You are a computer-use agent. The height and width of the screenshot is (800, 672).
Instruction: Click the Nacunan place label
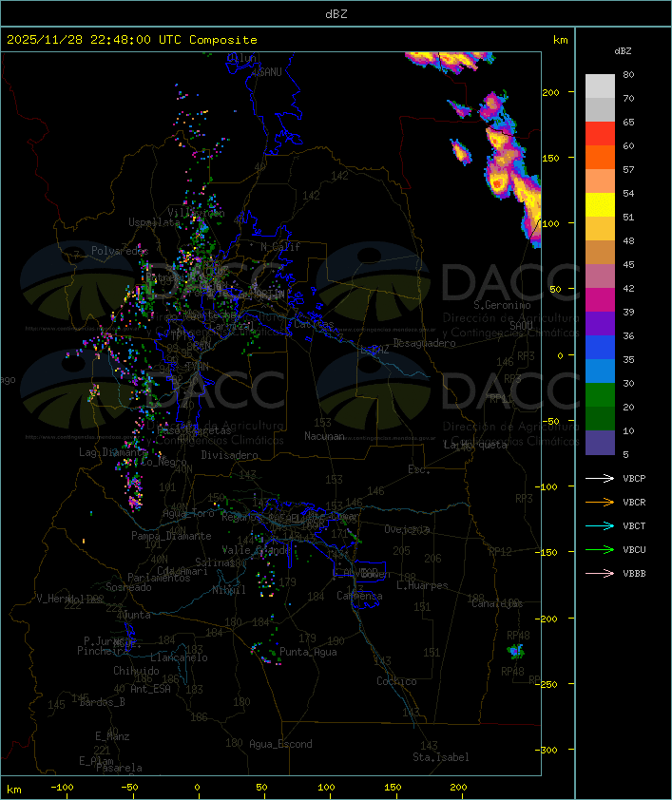(x=324, y=436)
